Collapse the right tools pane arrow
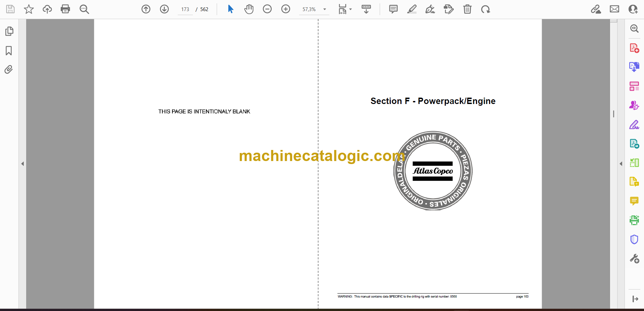This screenshot has width=644, height=311. click(621, 164)
